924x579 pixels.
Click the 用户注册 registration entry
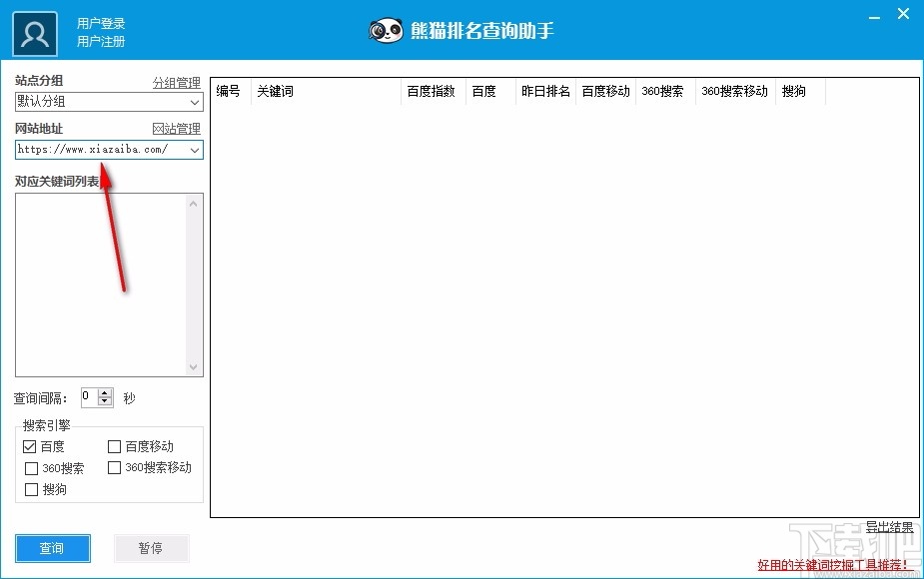pos(100,40)
